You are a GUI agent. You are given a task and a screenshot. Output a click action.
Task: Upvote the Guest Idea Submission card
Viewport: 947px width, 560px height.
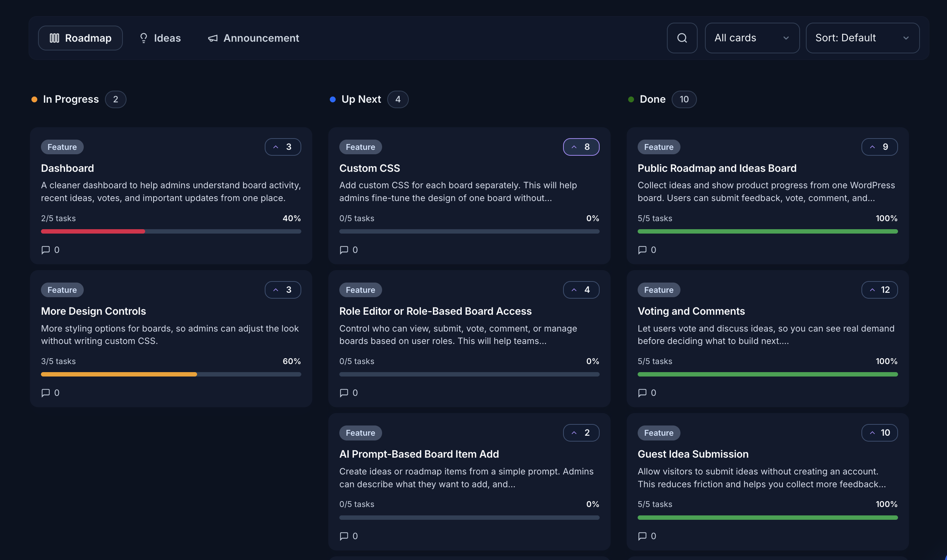pyautogui.click(x=879, y=432)
